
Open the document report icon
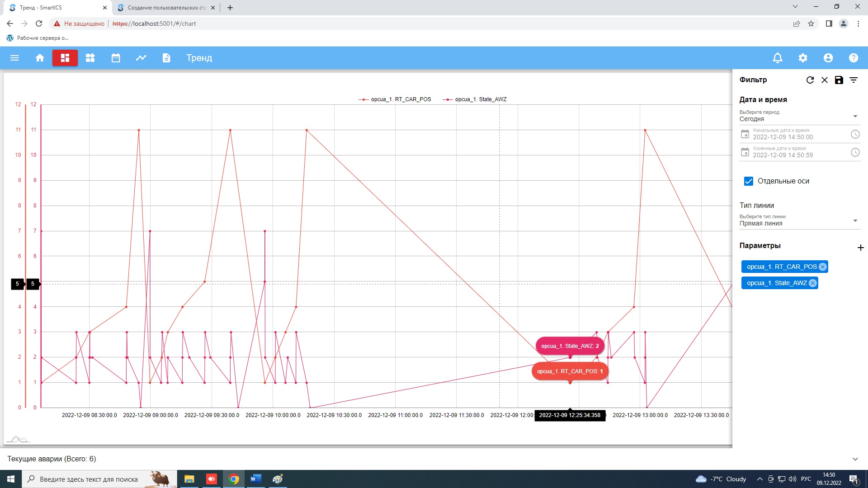pos(166,58)
